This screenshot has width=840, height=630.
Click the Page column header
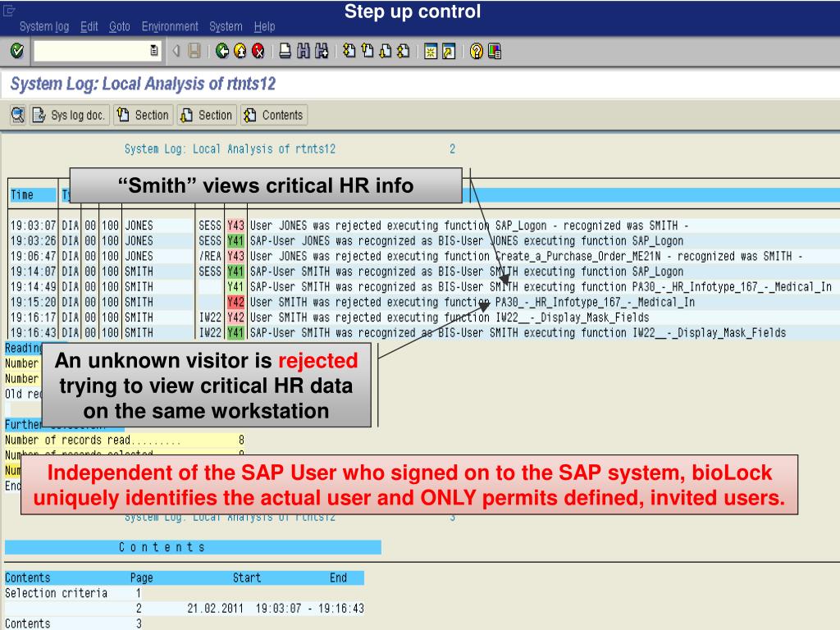pyautogui.click(x=141, y=577)
